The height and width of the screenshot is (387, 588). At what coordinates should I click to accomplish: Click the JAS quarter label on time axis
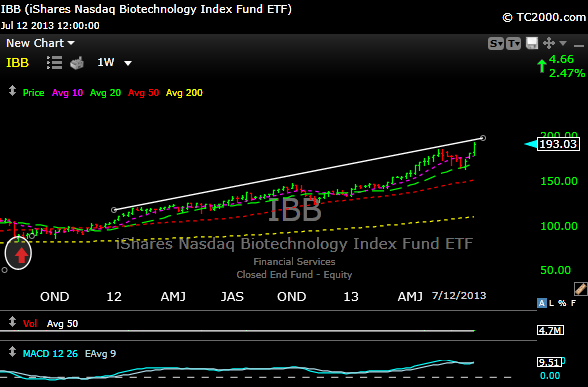point(232,297)
